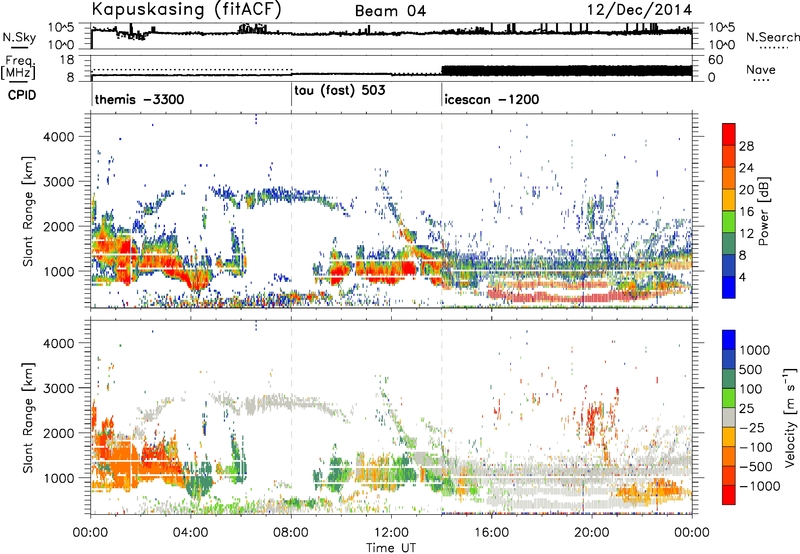Click the 'Nave' legend label
Screen dimensions: 800x554
760,69
